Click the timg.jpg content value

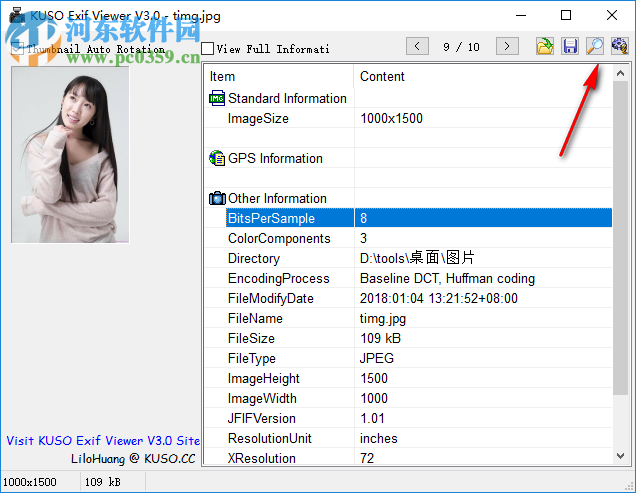(383, 319)
